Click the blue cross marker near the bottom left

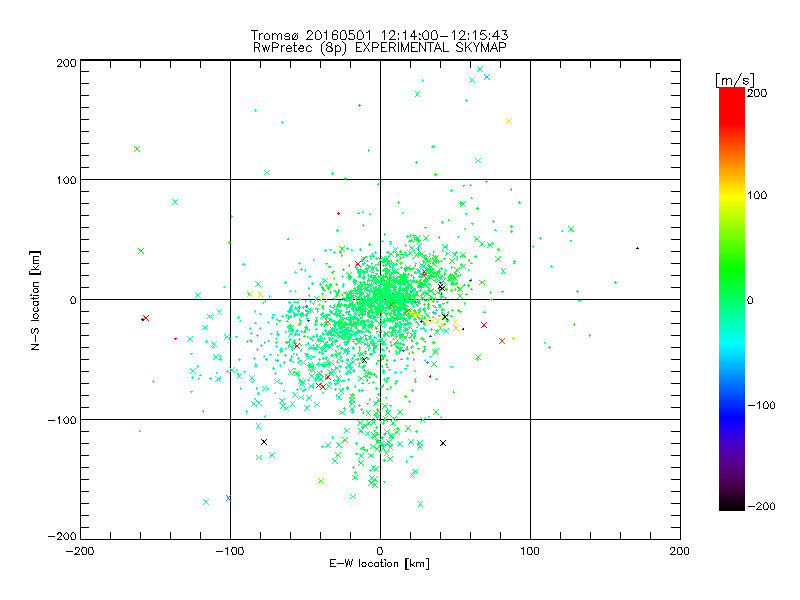pyautogui.click(x=228, y=498)
